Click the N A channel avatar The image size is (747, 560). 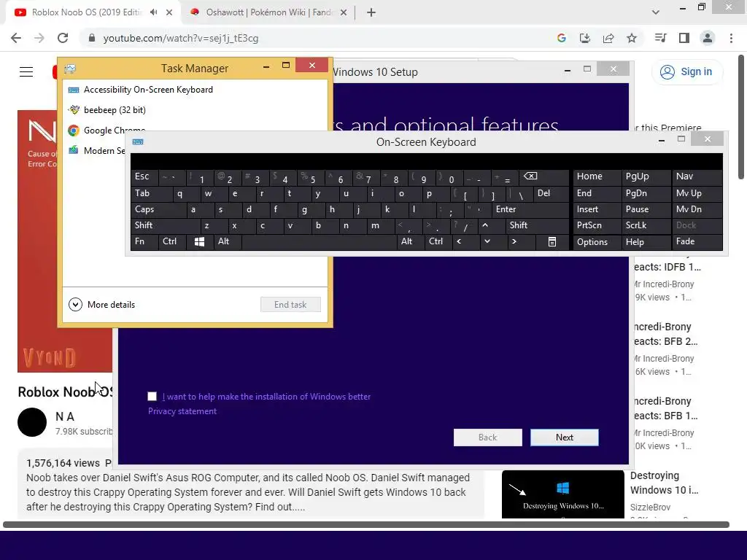32,422
